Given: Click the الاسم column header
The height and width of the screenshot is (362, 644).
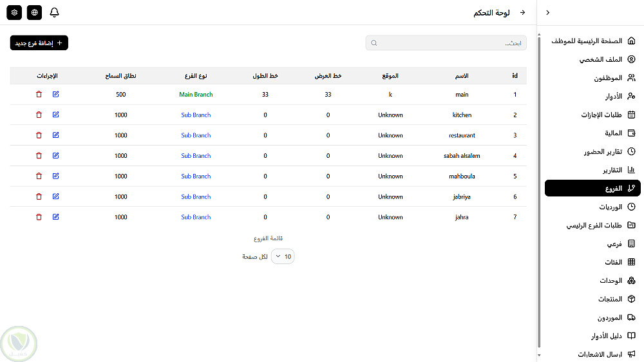Looking at the screenshot, I should tap(462, 75).
